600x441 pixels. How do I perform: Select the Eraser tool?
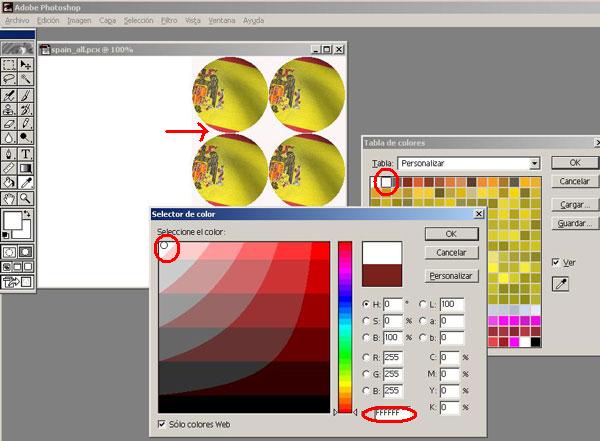click(x=9, y=124)
